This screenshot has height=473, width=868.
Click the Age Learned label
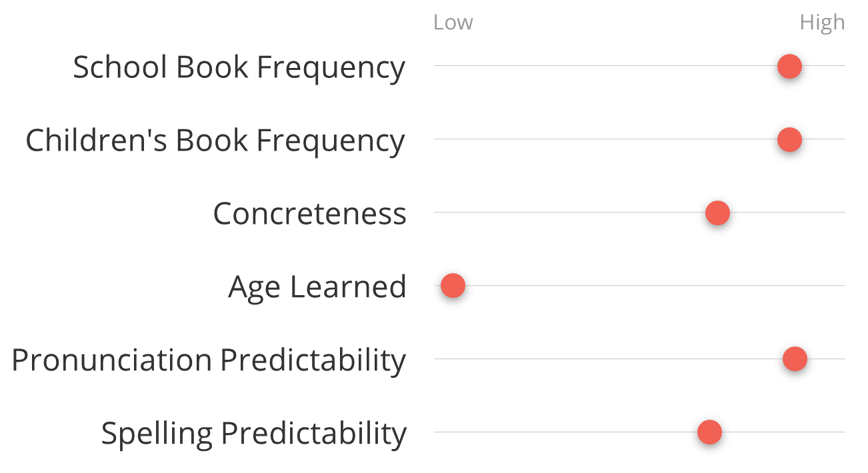click(317, 288)
